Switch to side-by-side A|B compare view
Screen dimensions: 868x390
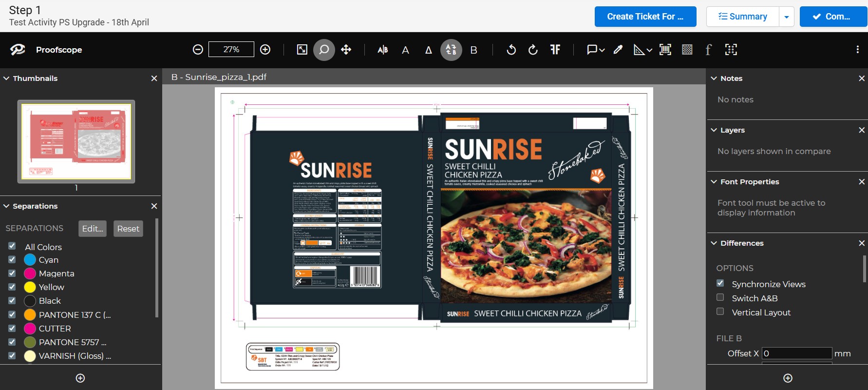383,50
